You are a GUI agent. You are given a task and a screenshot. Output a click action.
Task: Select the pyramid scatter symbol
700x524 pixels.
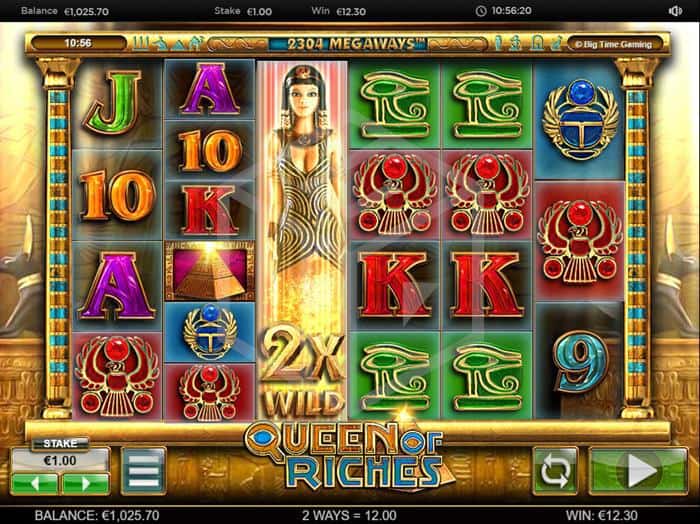pos(209,271)
